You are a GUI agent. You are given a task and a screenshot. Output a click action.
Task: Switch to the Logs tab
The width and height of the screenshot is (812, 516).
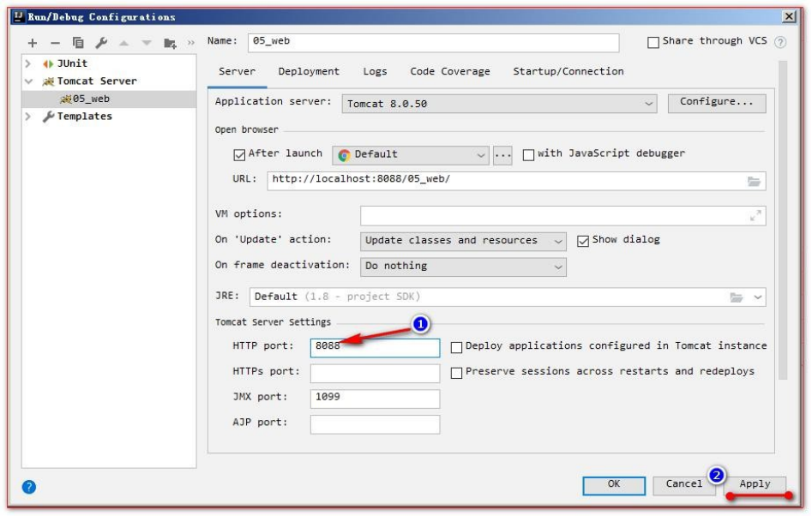point(375,71)
